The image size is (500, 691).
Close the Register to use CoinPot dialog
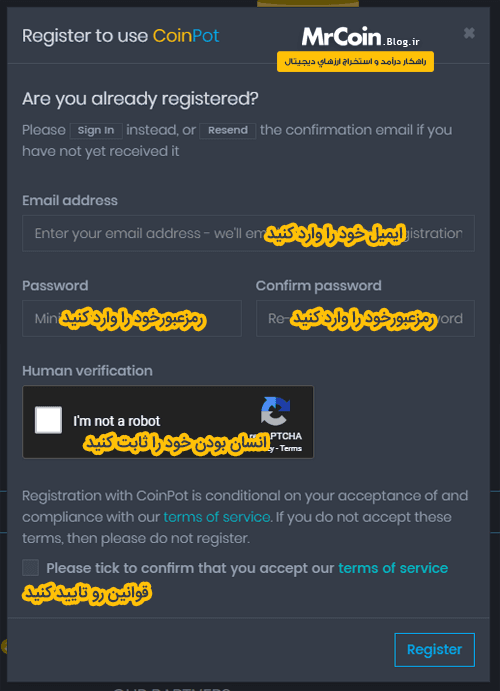469,33
